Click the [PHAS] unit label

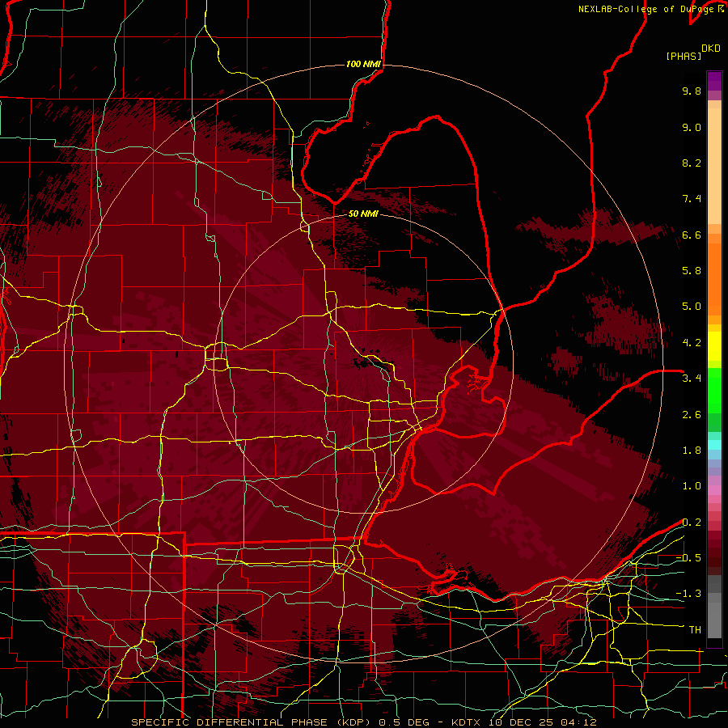(684, 56)
